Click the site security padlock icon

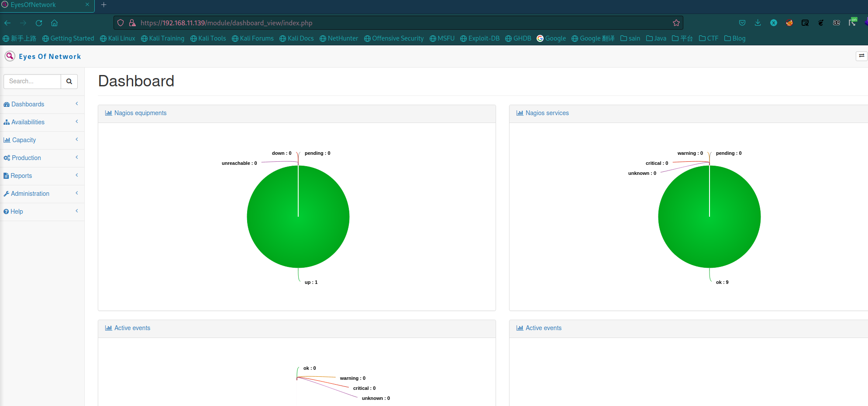coord(132,23)
